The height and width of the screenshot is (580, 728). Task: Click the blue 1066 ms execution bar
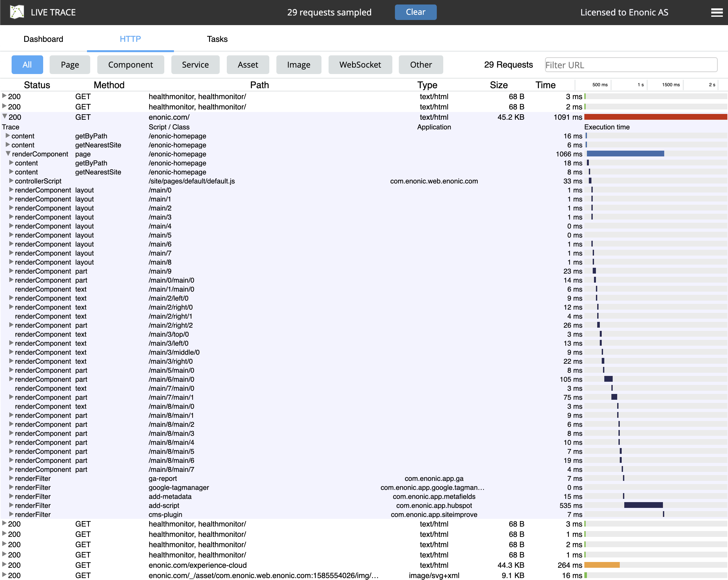[x=625, y=154]
